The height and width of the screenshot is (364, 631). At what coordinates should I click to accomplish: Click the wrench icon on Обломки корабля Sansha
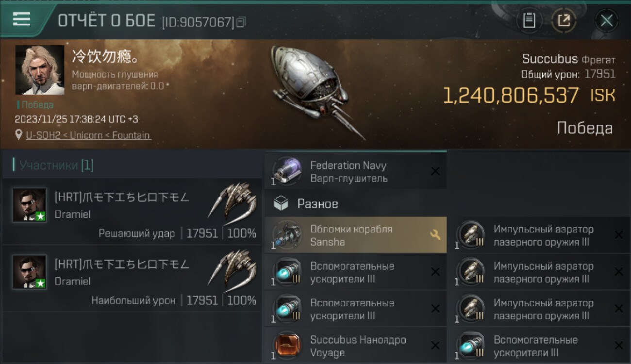(x=435, y=235)
